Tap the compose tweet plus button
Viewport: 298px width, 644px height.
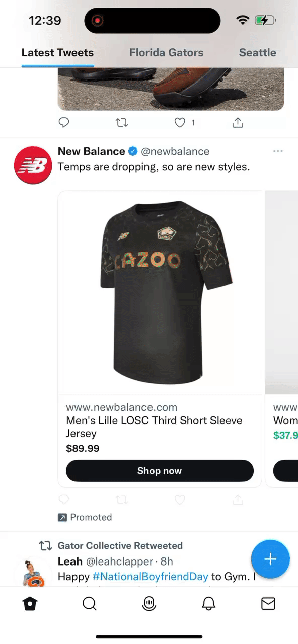270,559
